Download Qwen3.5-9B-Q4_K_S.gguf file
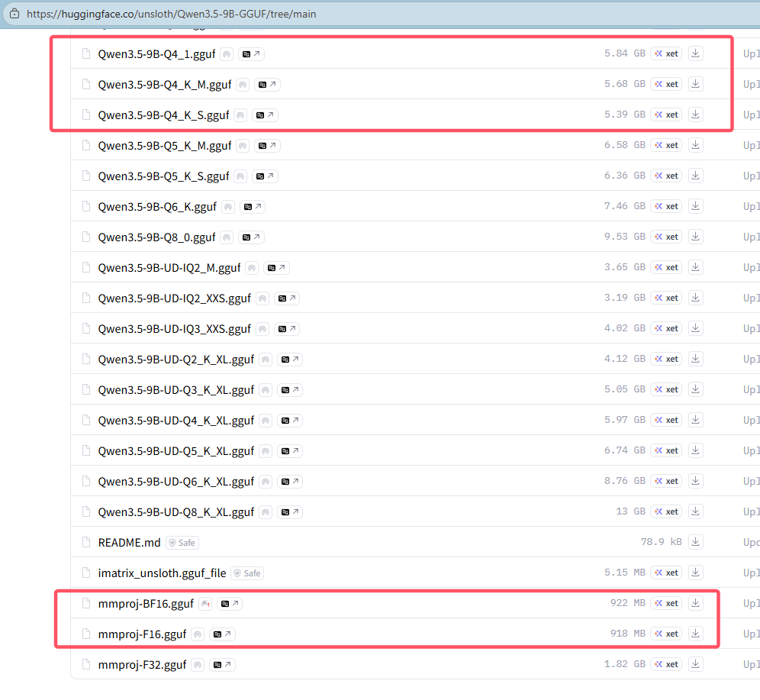The width and height of the screenshot is (760, 700). (695, 115)
